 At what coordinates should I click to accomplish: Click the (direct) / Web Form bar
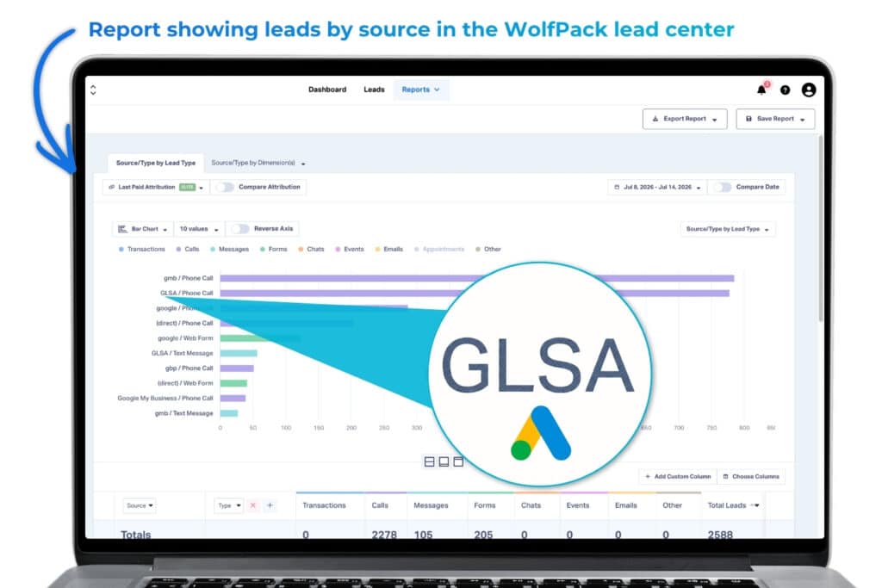(x=233, y=383)
